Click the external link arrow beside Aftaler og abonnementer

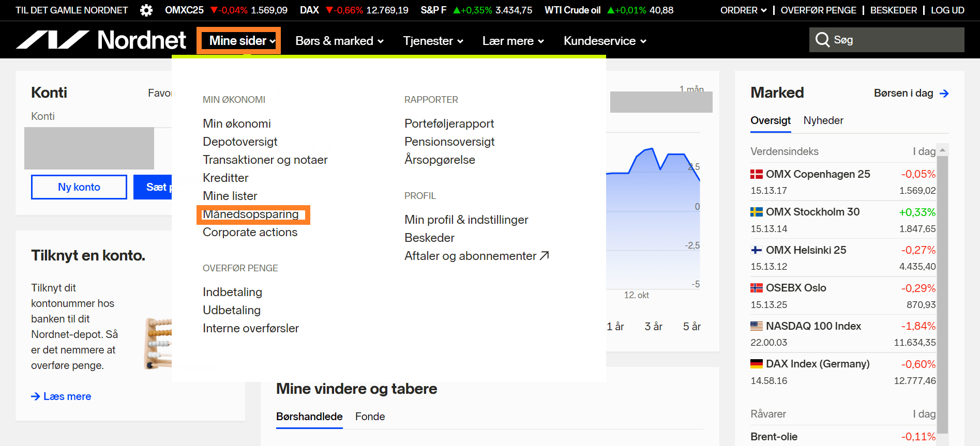544,256
